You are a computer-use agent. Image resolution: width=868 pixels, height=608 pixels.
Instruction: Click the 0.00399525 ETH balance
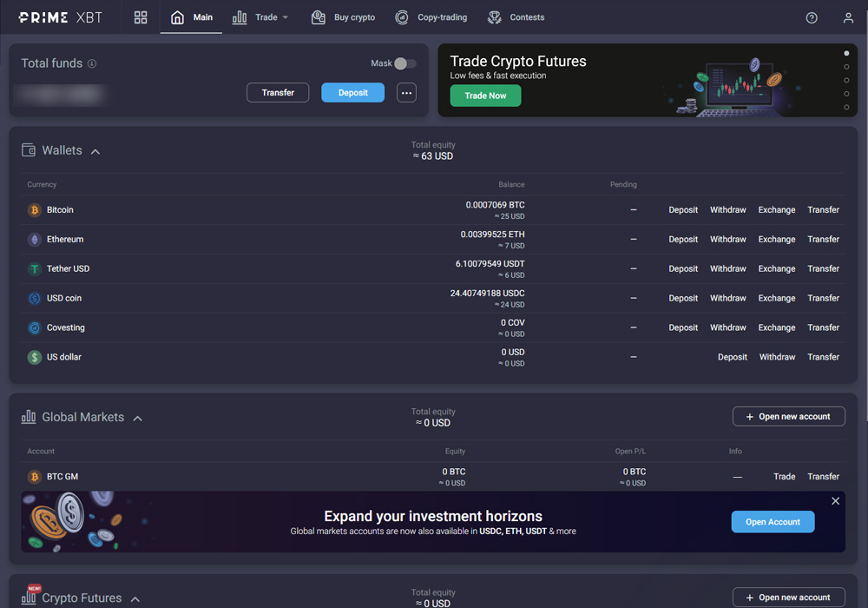click(493, 235)
